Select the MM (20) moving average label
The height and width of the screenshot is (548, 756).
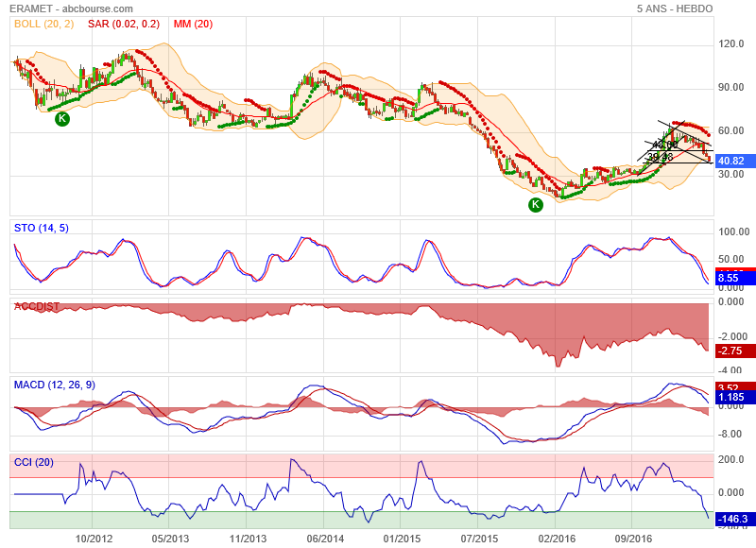coord(193,25)
